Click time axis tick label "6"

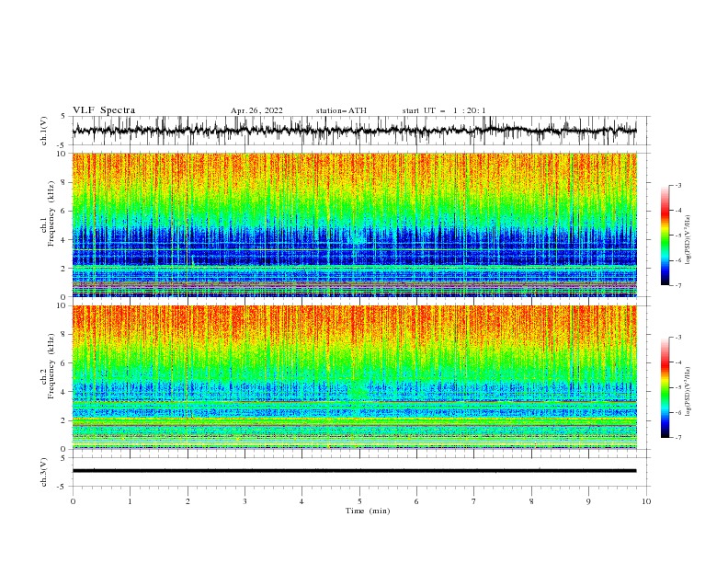416,501
